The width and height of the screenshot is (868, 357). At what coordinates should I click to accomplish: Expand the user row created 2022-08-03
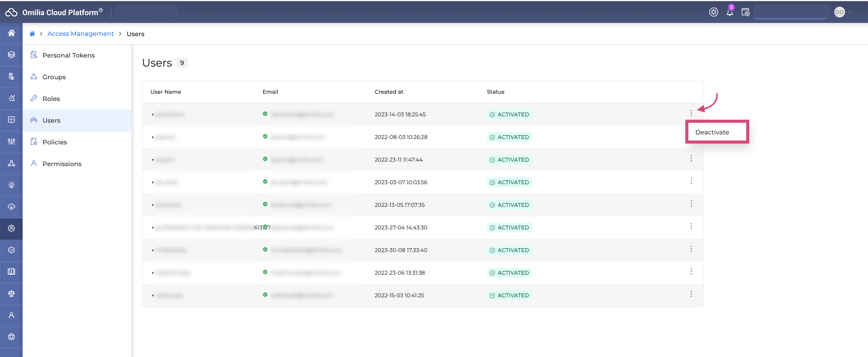pos(153,137)
